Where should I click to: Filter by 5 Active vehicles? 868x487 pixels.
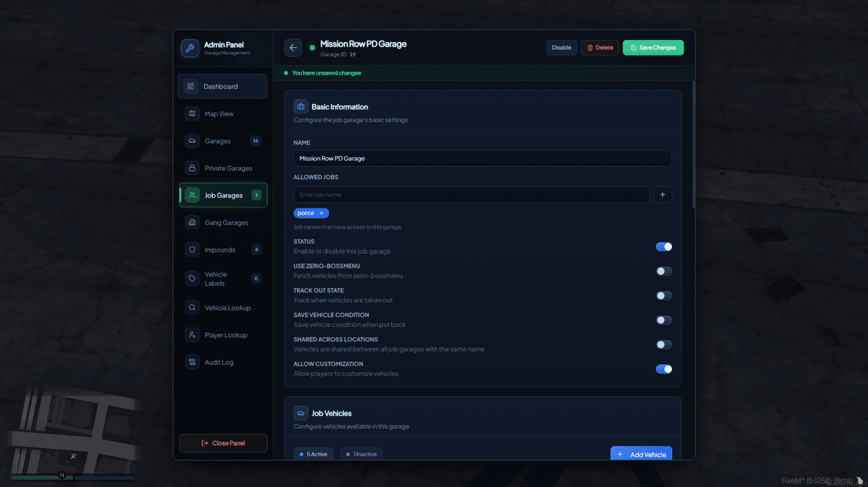point(313,454)
